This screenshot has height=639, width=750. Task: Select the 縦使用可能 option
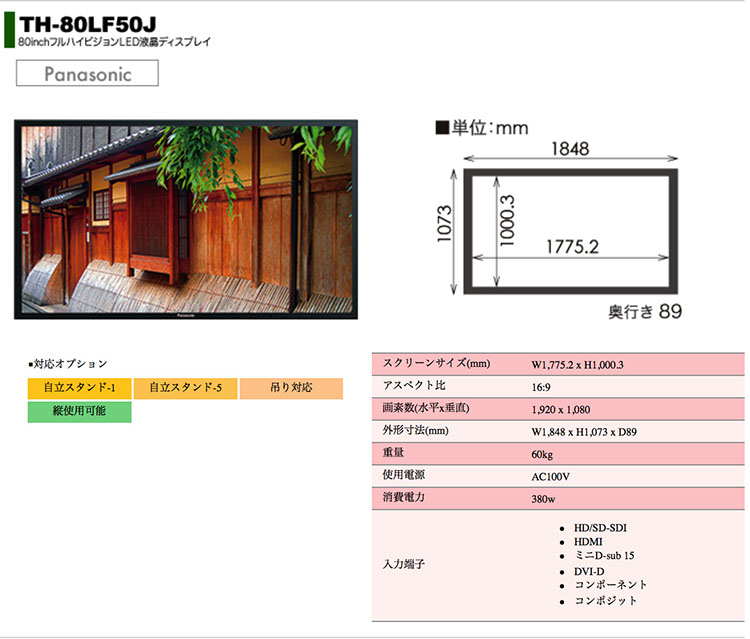pyautogui.click(x=79, y=411)
